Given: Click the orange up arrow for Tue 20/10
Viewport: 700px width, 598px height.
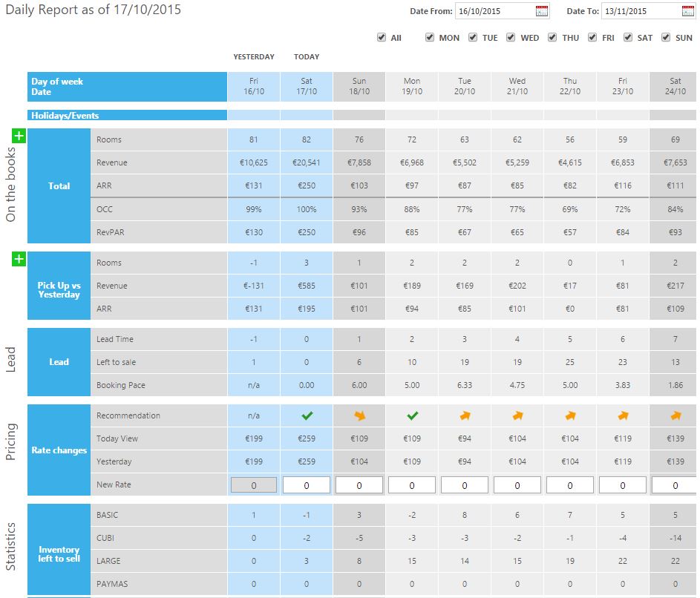Looking at the screenshot, I should pyautogui.click(x=465, y=415).
